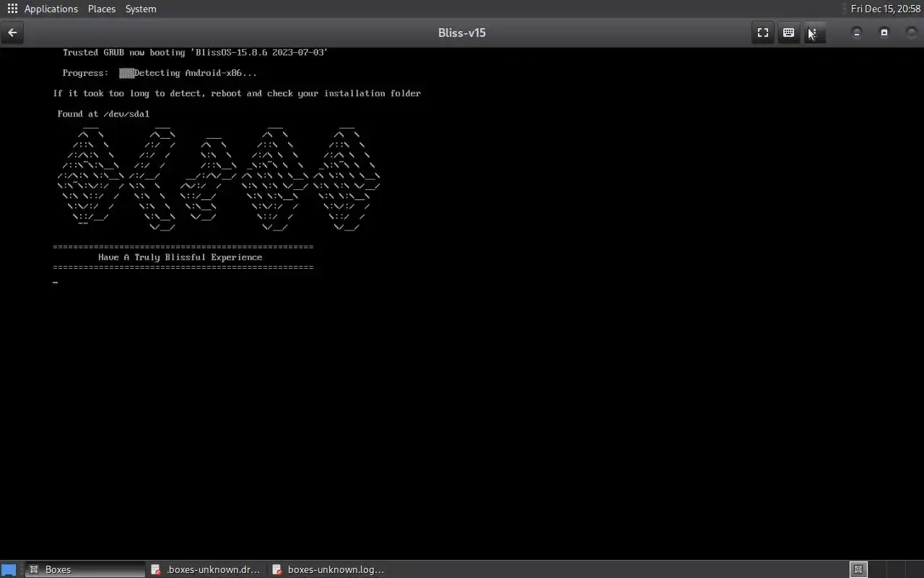Open the Boxes three-dot actions menu
The image size is (924, 578).
(814, 33)
